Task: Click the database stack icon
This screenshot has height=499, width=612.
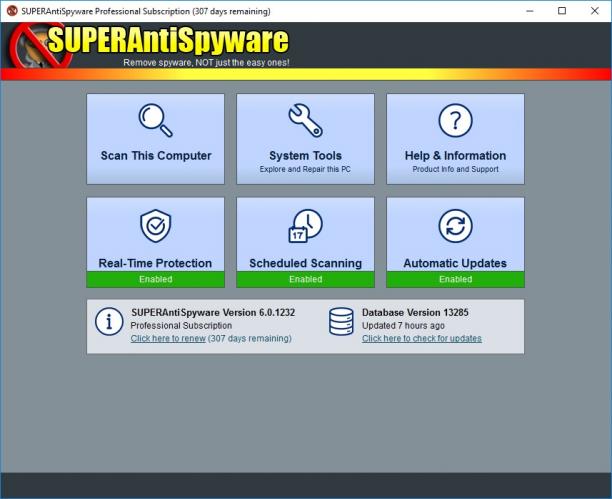Action: coord(341,321)
